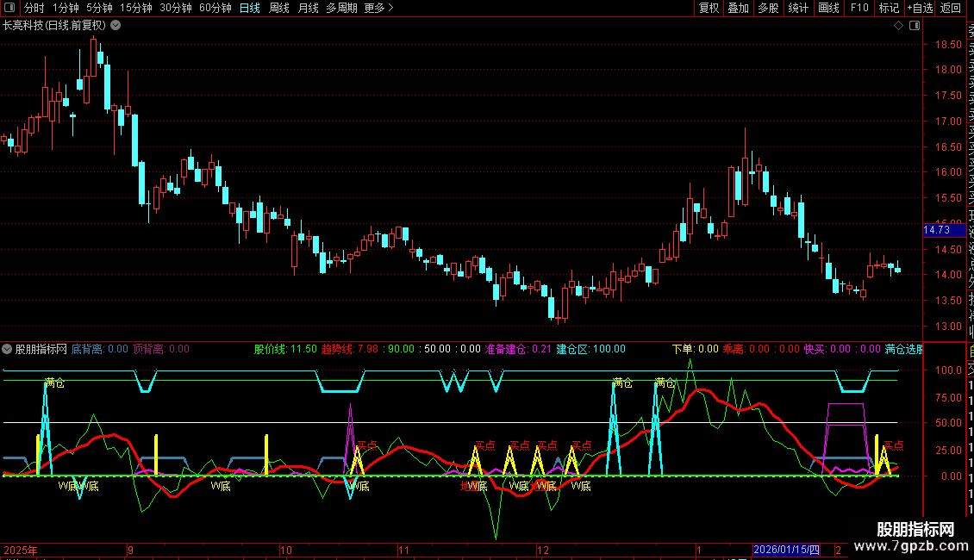Click the 顶背离 value label
Screen dimensions: 974x560
pos(161,349)
